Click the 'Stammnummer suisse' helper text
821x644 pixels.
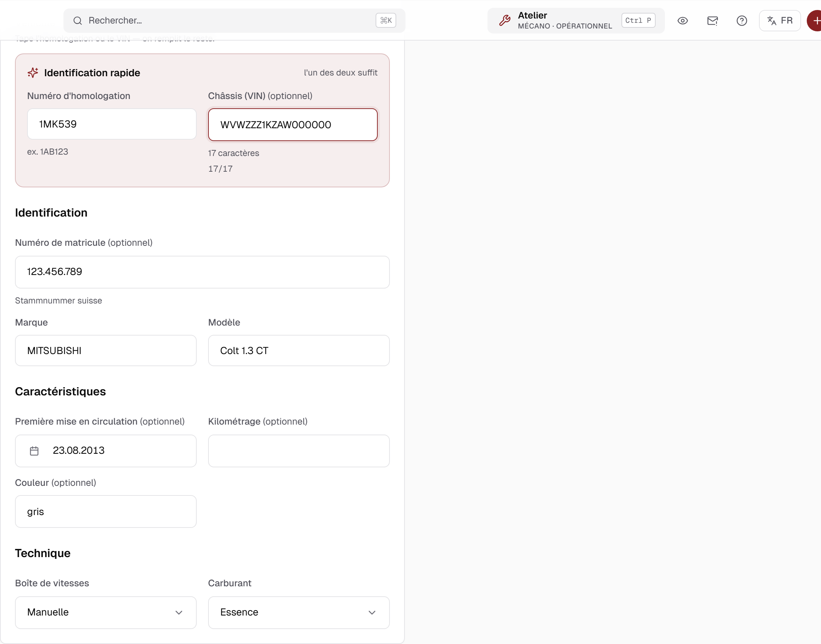[x=58, y=301]
